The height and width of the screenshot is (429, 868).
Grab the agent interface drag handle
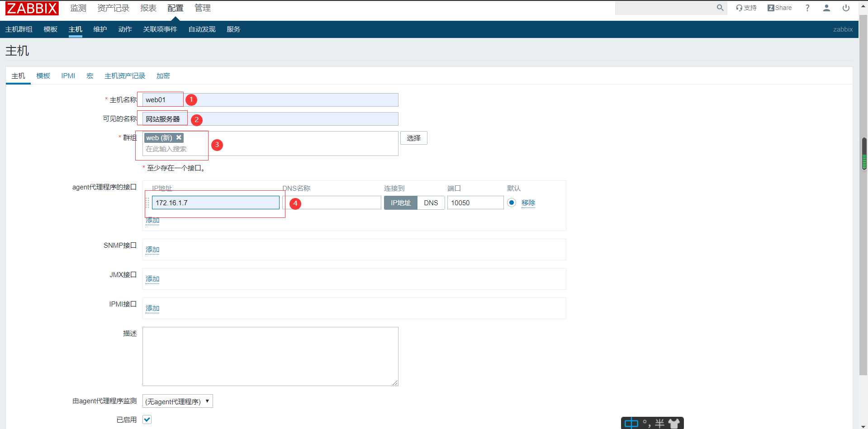(147, 203)
